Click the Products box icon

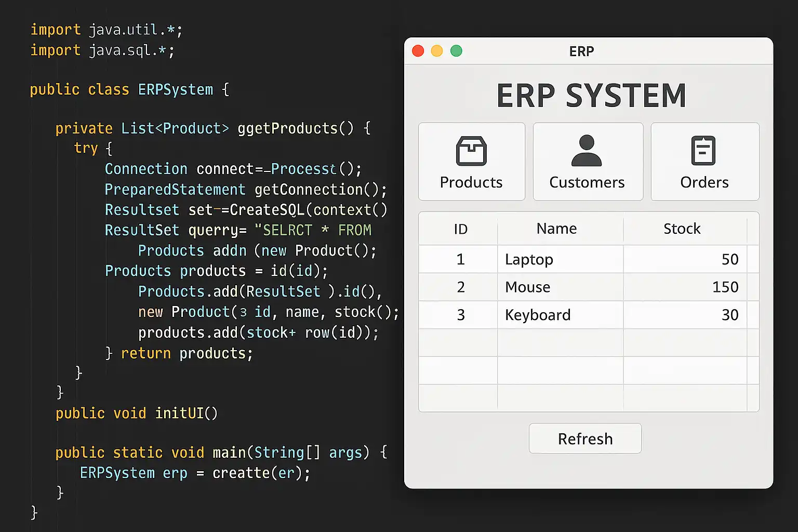(471, 151)
